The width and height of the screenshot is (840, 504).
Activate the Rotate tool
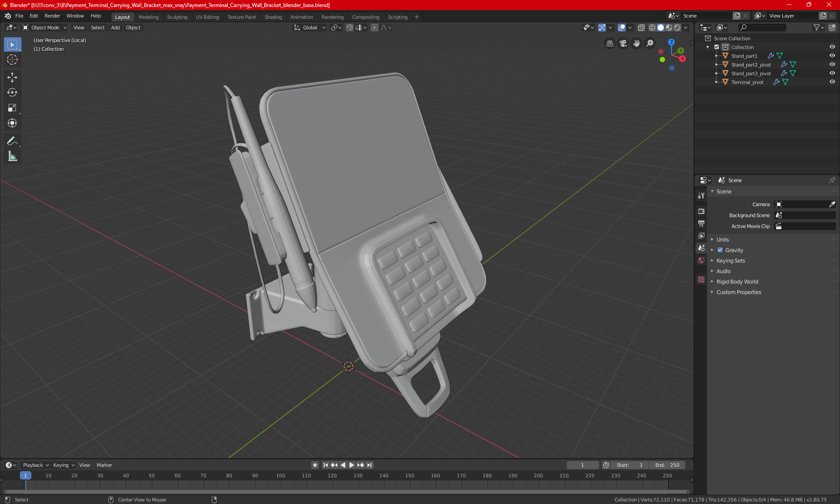[x=12, y=92]
